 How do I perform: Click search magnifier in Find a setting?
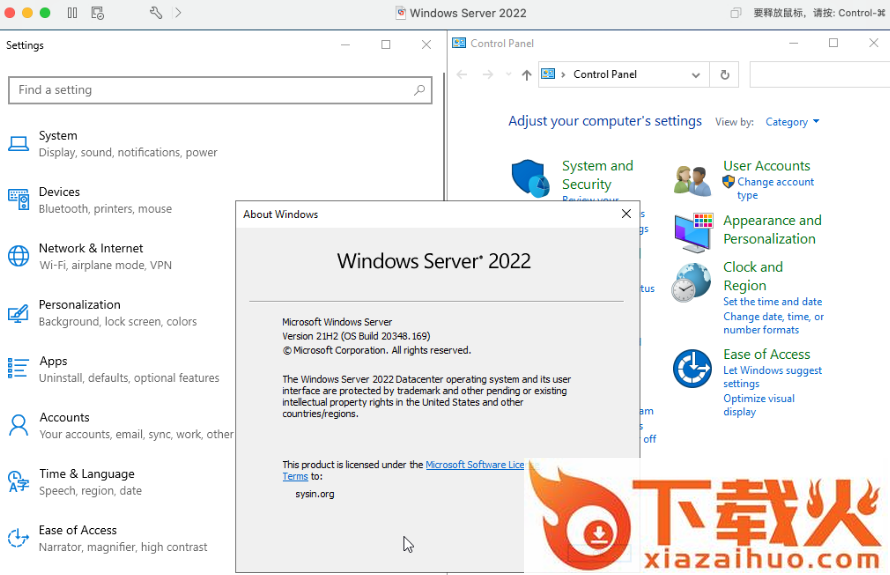point(419,90)
